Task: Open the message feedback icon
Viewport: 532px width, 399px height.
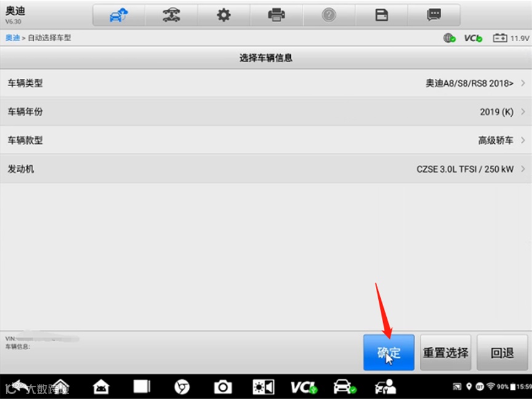Action: pos(434,15)
